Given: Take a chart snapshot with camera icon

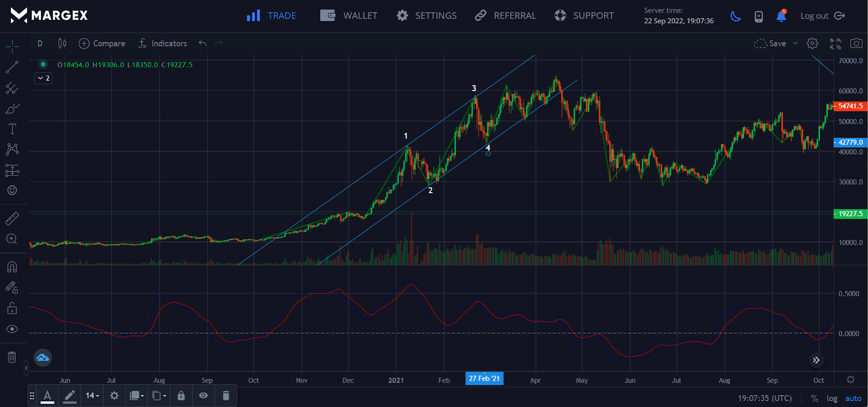Looking at the screenshot, I should point(856,43).
